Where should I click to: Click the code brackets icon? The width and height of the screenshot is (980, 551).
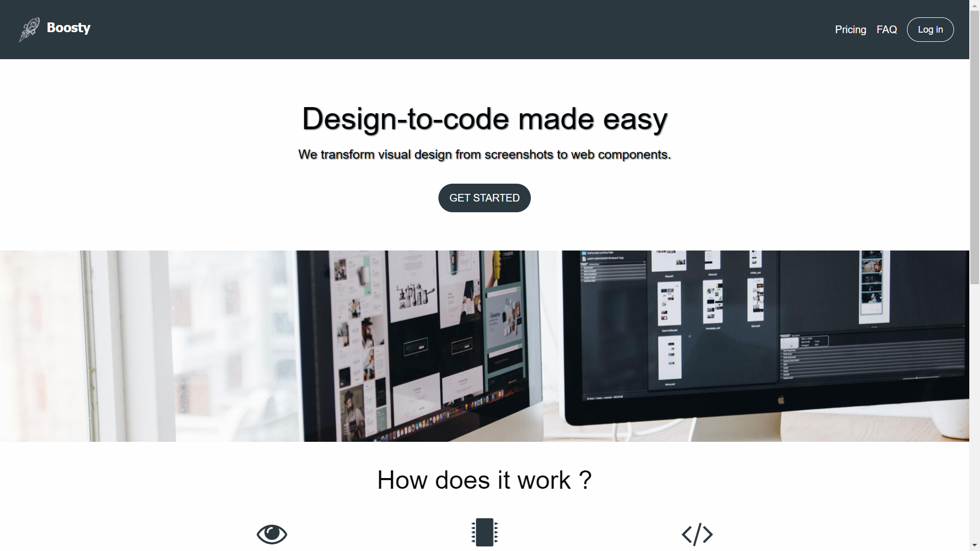(697, 534)
